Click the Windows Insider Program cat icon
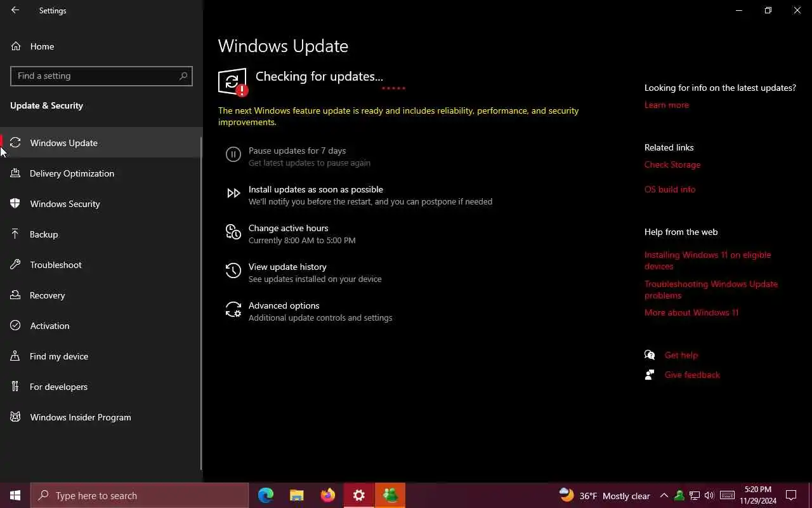The image size is (812, 508). [x=16, y=417]
